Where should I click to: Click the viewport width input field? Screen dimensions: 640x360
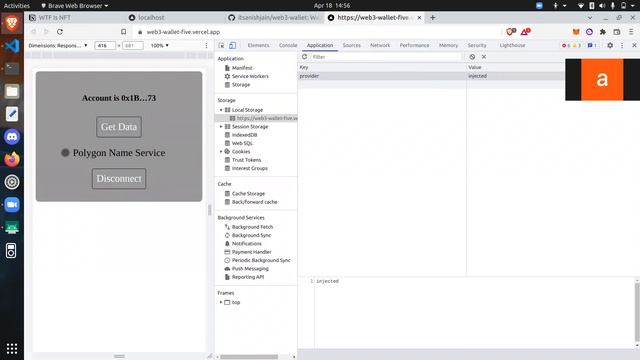tap(105, 45)
